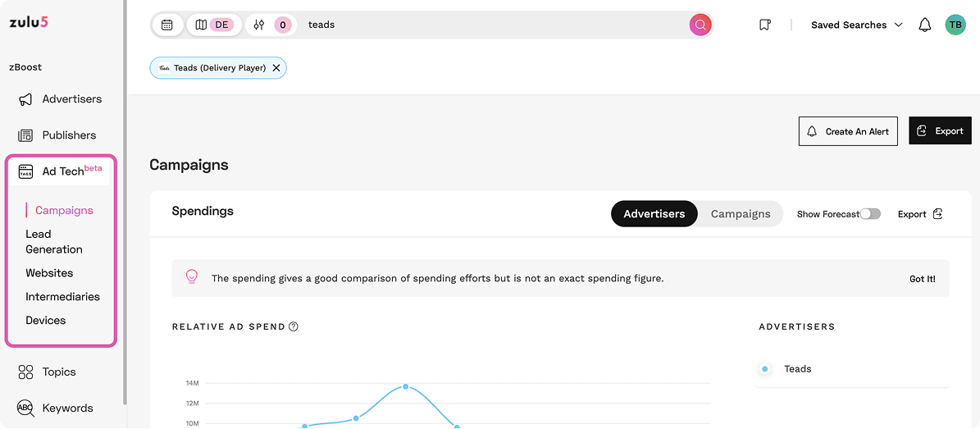
Task: Go to Lead Generation in sidebar
Action: [53, 242]
